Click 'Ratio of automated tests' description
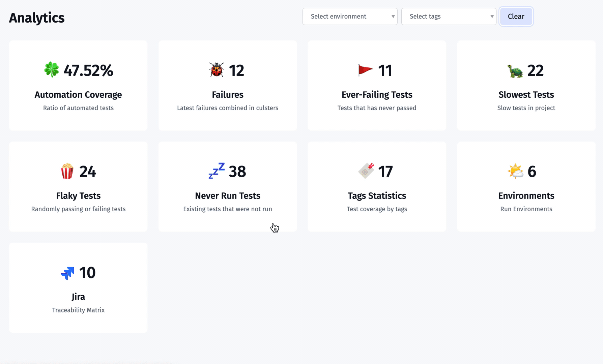Viewport: 603px width, 364px height. [78, 108]
